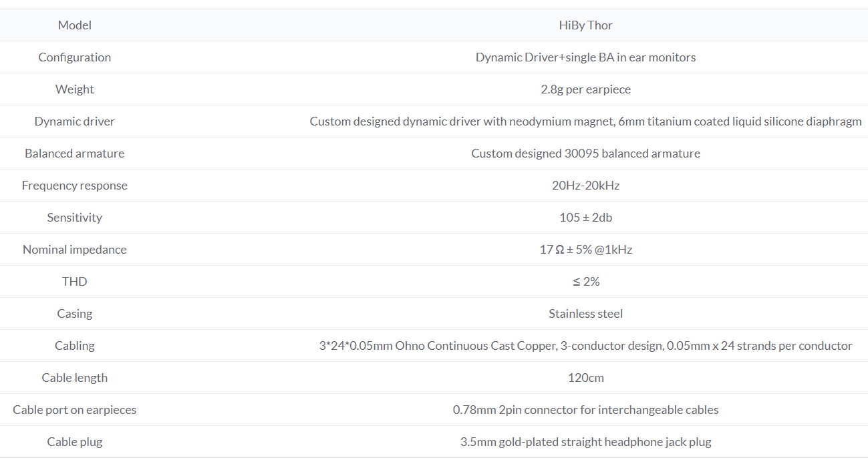Select the Cabling specification description
868x468 pixels.
[x=585, y=345]
